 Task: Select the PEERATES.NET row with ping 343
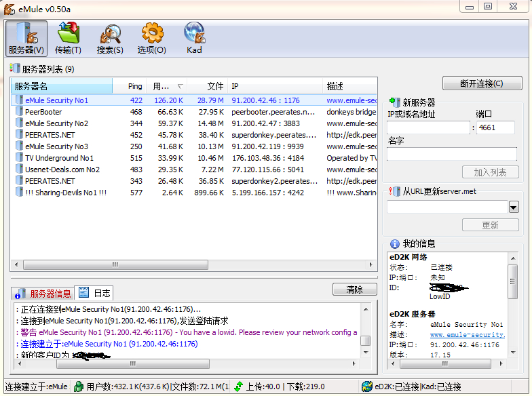pos(194,180)
